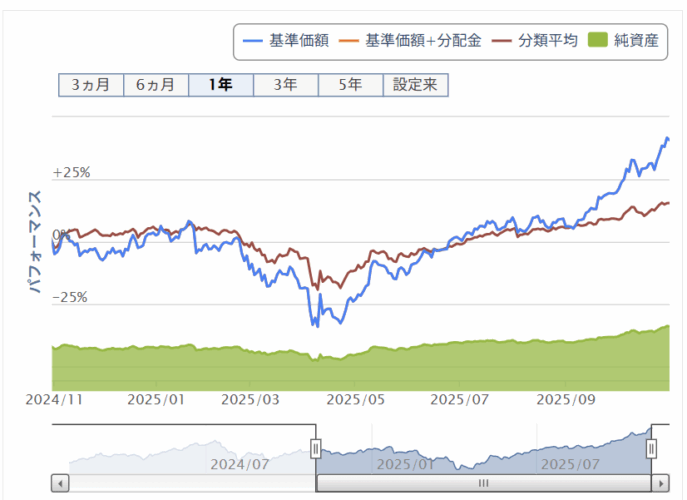Show performance since 設定来
Viewport: 687px width, 500px height.
415,85
